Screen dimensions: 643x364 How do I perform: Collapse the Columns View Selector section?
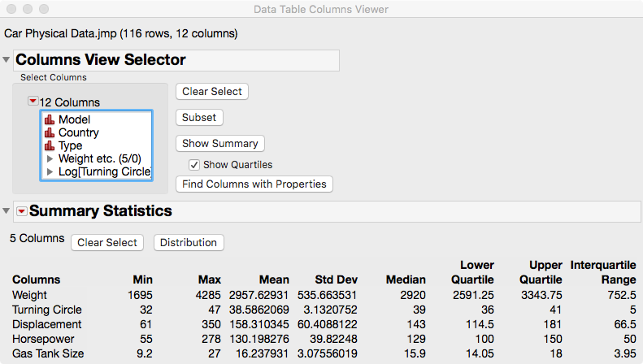(7, 60)
